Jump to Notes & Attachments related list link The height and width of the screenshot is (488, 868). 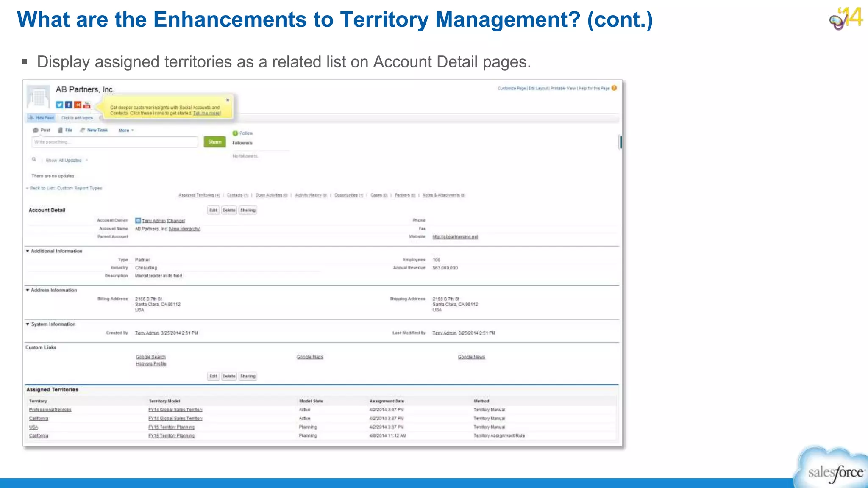click(444, 195)
